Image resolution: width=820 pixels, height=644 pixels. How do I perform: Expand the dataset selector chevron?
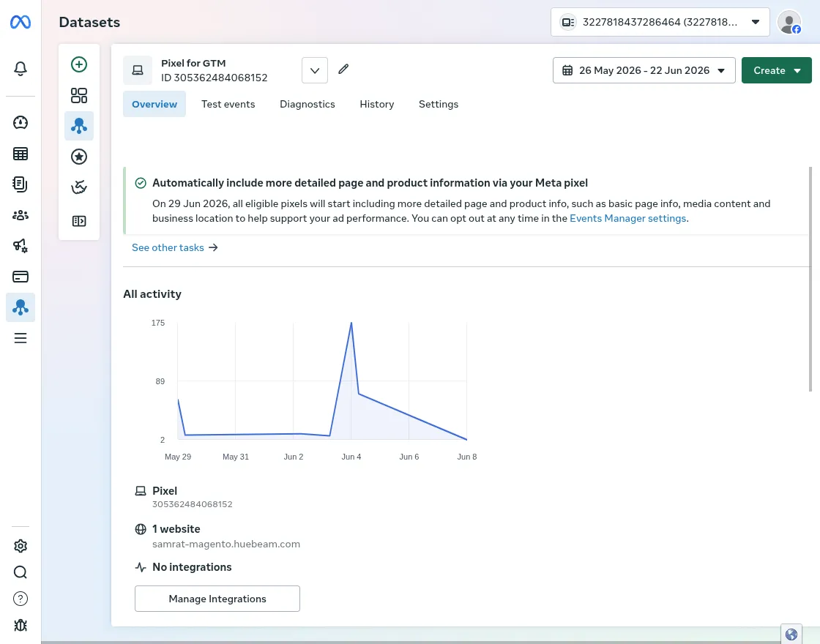(x=315, y=70)
